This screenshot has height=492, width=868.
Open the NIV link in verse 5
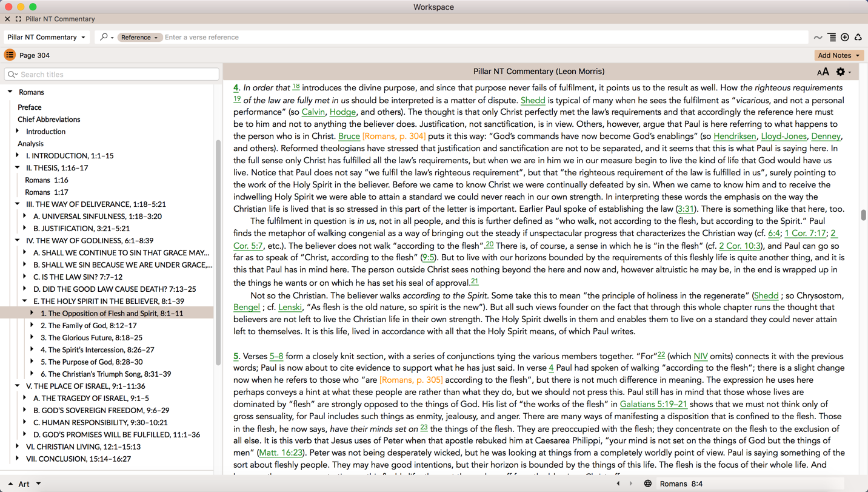pos(700,357)
